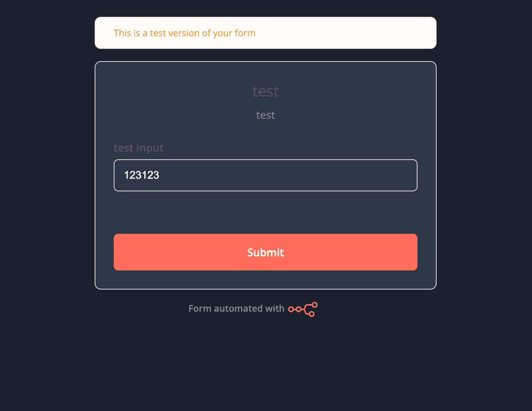Click the 'This is a test version of your form' text

click(185, 33)
